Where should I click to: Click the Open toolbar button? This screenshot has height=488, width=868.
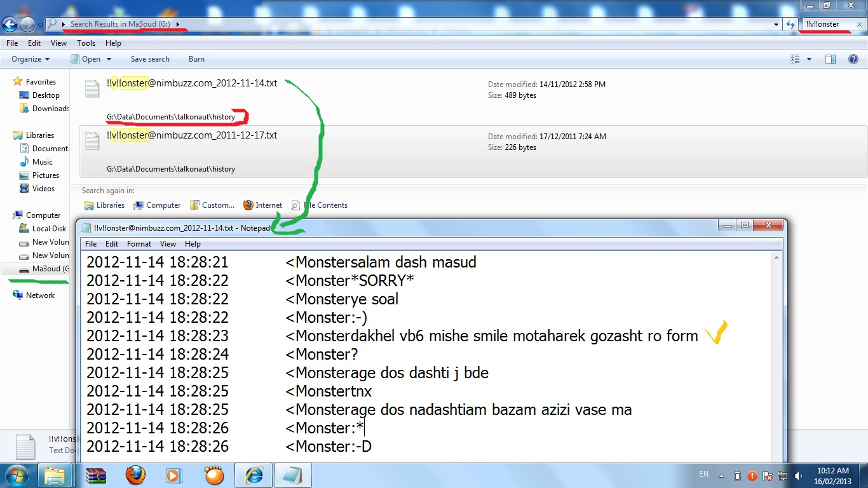pyautogui.click(x=85, y=59)
